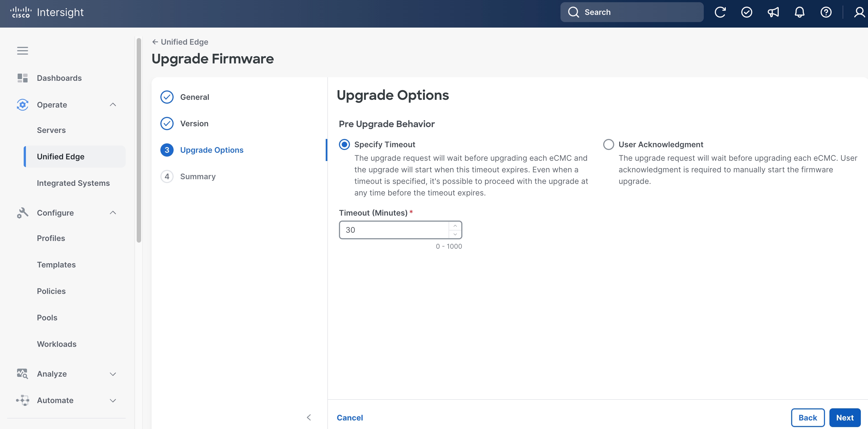Image resolution: width=868 pixels, height=429 pixels.
Task: Open Templates under Configure
Action: coord(56,265)
